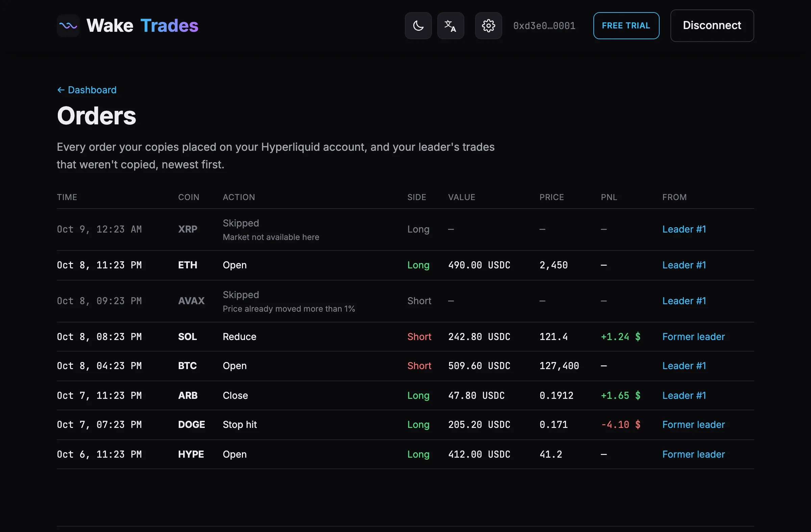Image resolution: width=811 pixels, height=532 pixels.
Task: Click the Oct 9, 12:23 AM timestamp
Action: tap(99, 229)
